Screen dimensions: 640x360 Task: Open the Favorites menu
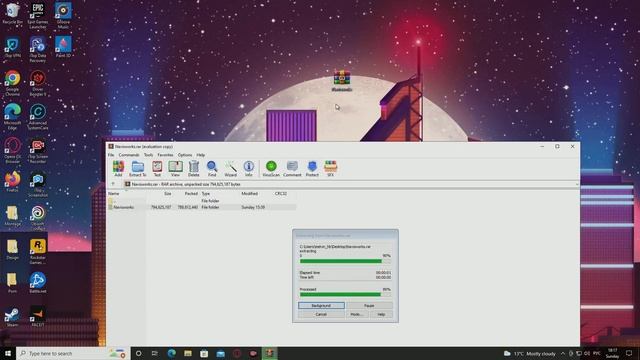[165, 155]
